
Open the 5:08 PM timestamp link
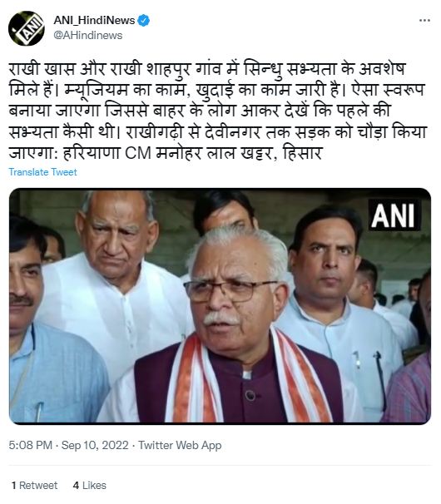coord(31,445)
